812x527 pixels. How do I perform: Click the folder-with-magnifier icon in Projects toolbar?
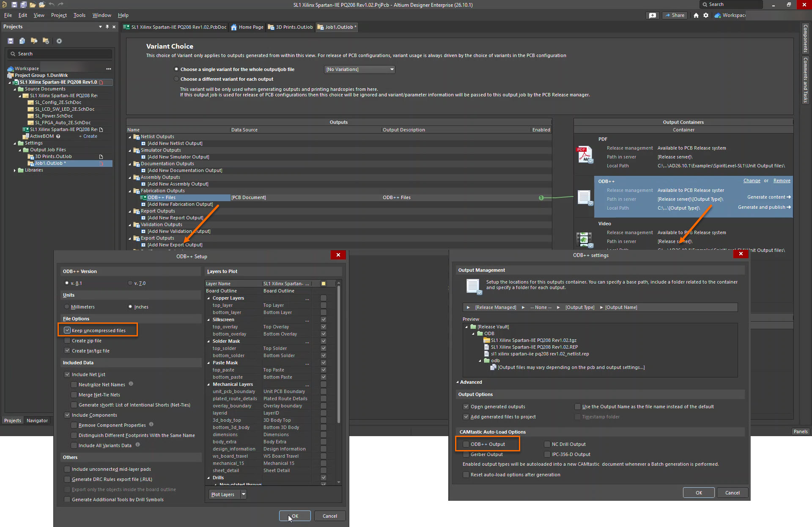(x=34, y=41)
